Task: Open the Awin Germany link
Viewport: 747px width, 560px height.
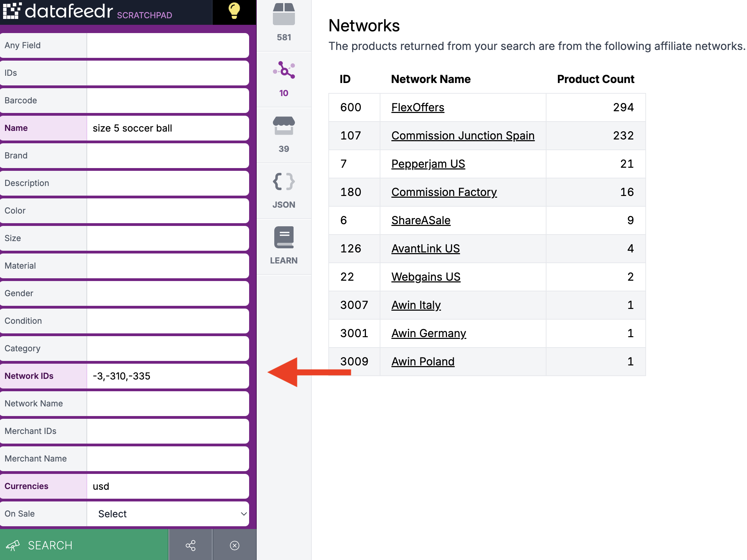Action: coord(429,333)
